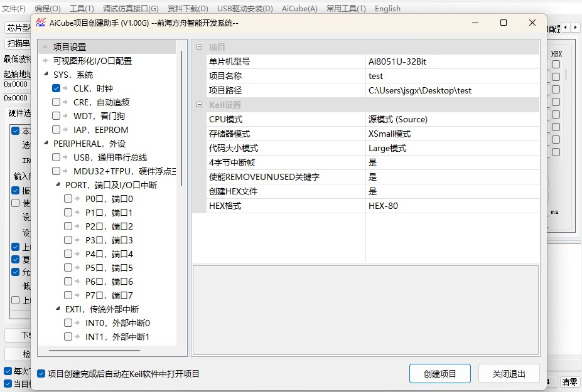
Task: Click arrow icon beside 项目设置
Action: tap(45, 47)
